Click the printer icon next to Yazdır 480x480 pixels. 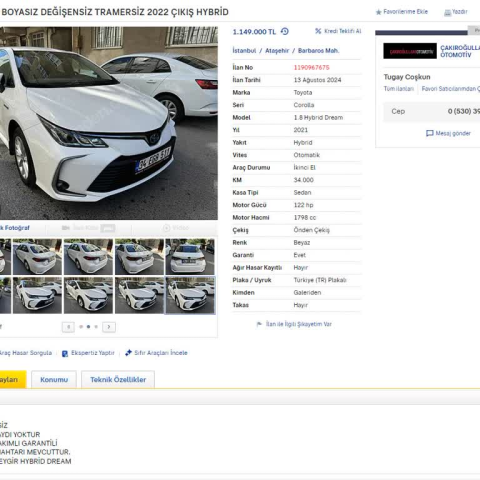click(x=447, y=13)
